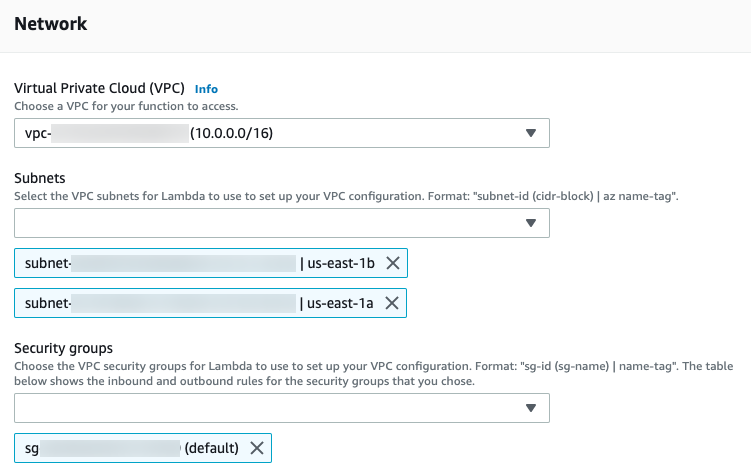Click the Subnets format description text
751x468 pixels.
(346, 196)
